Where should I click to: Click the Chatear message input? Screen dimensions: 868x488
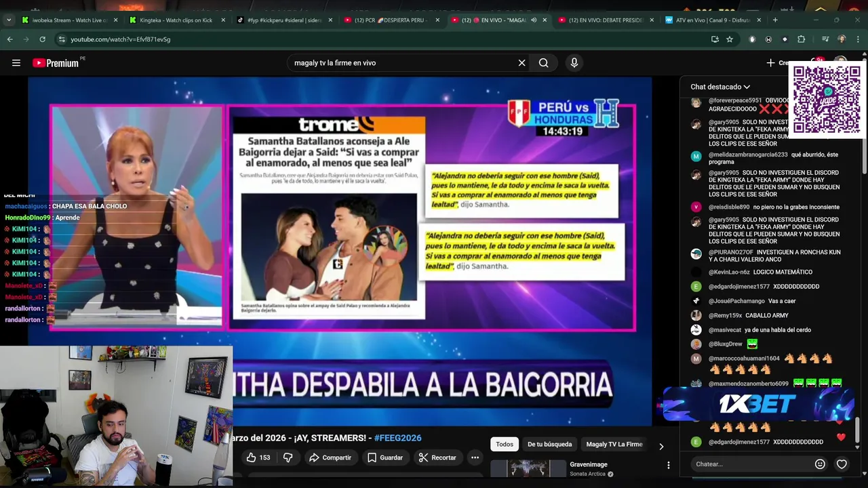click(x=751, y=464)
